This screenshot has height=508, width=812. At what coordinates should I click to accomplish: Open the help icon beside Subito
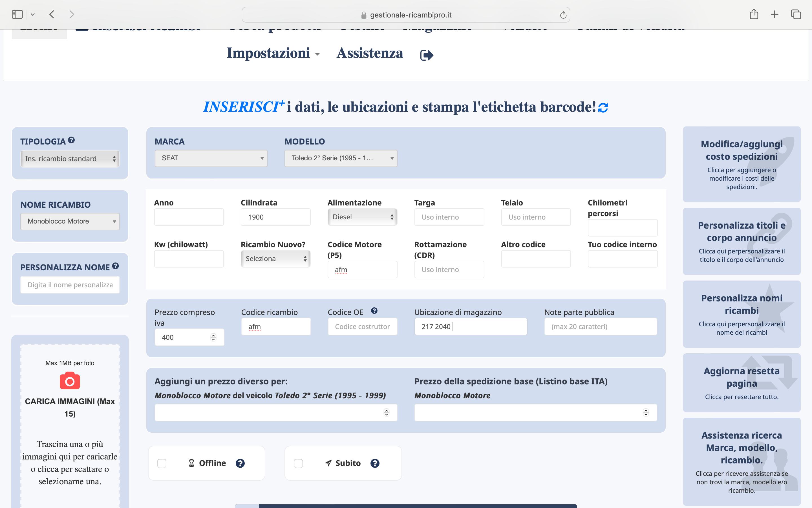click(x=375, y=463)
